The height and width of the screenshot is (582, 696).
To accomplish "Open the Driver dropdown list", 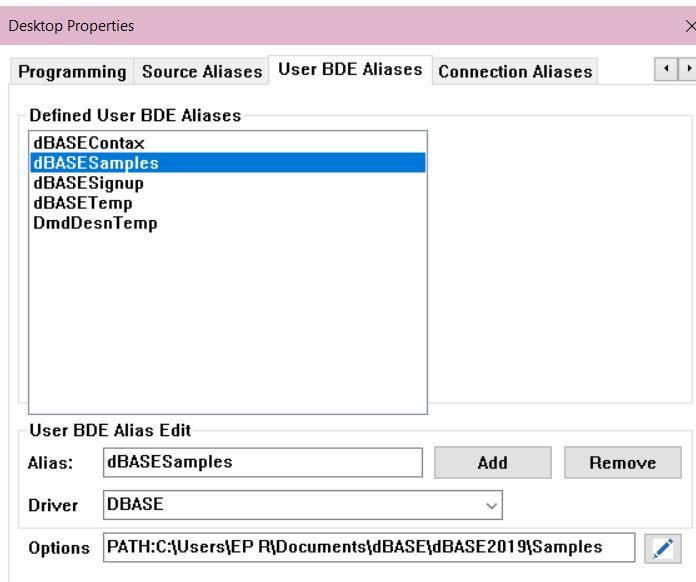I will pos(490,506).
